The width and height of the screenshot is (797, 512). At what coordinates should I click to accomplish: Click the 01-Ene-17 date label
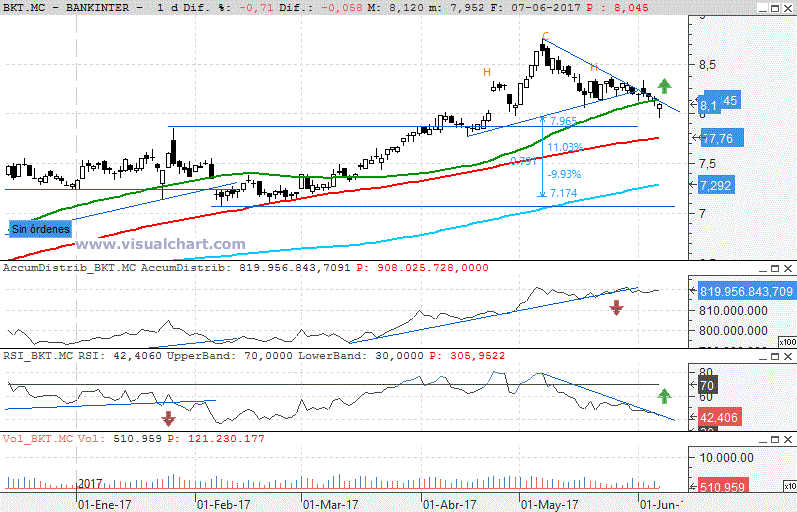(x=105, y=504)
